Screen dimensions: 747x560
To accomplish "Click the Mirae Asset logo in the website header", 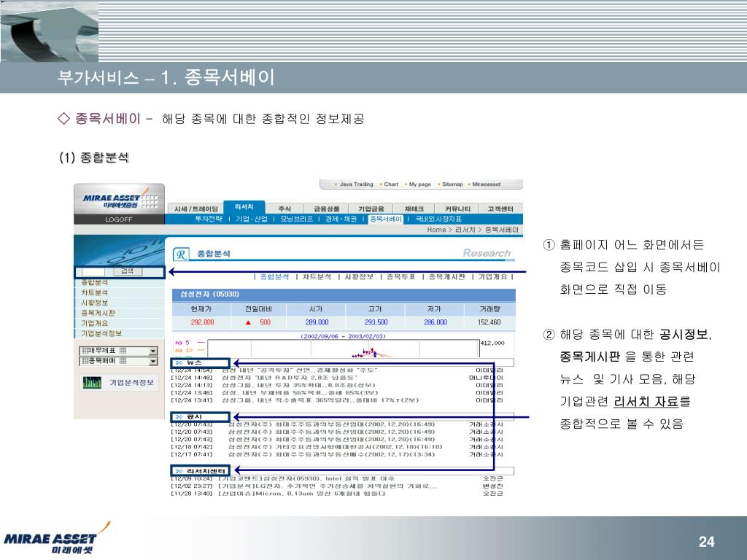I will pyautogui.click(x=119, y=199).
